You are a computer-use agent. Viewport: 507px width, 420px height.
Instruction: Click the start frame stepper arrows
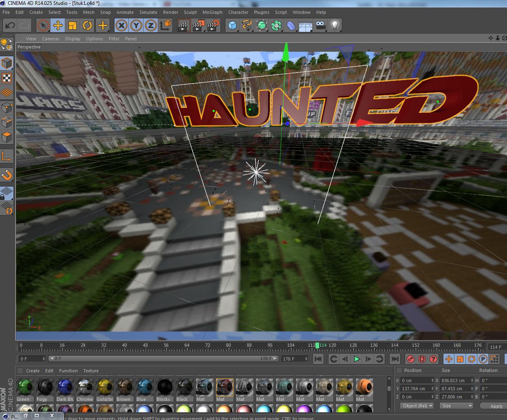[x=43, y=359]
